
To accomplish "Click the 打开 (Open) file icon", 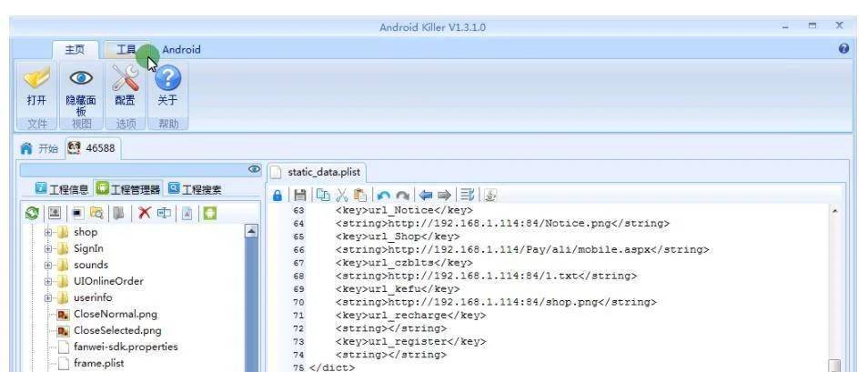I will coord(35,83).
